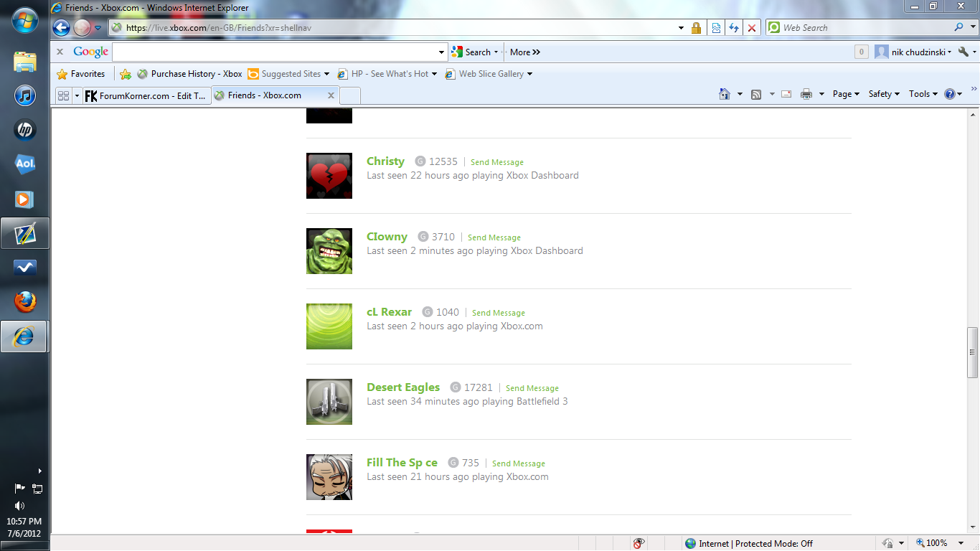Open the Safety menu
This screenshot has width=980, height=551.
point(884,94)
